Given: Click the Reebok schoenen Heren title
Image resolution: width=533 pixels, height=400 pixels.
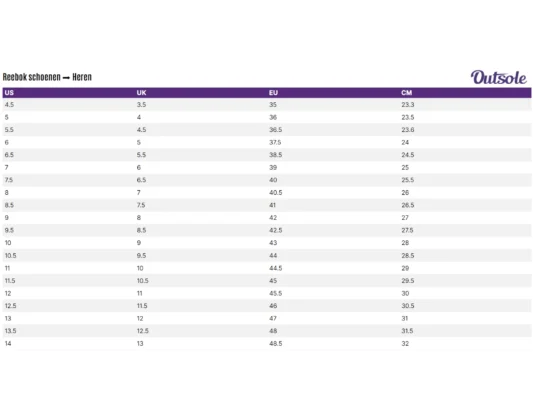Looking at the screenshot, I should click(47, 77).
